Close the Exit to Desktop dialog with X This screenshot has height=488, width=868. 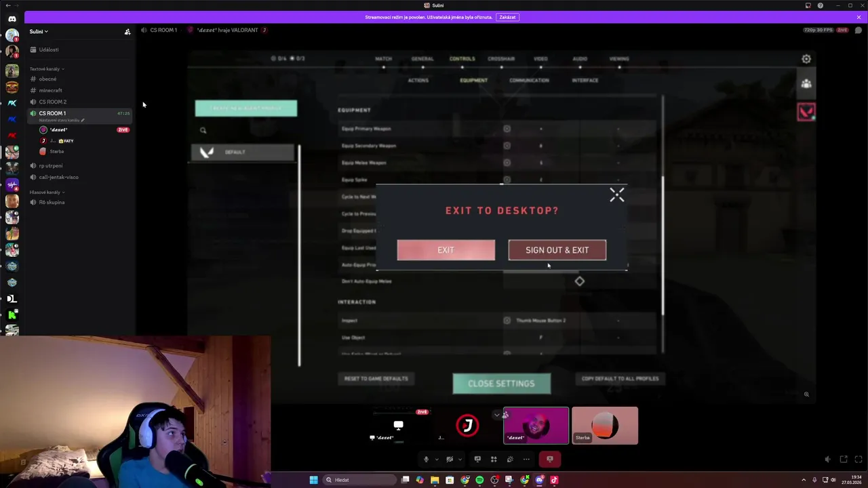[x=616, y=195]
